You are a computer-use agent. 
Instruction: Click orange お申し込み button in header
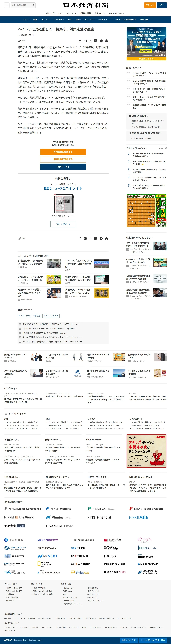pos(150,5)
